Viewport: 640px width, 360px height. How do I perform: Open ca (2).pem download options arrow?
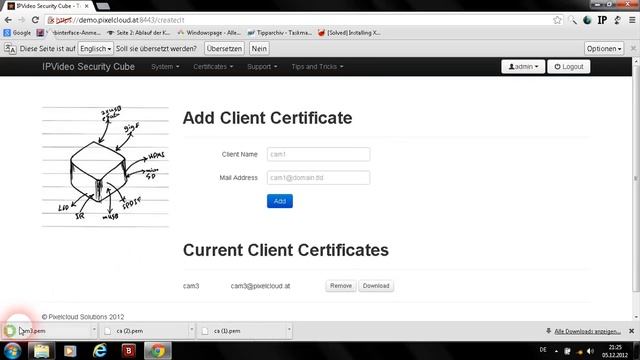pyautogui.click(x=191, y=329)
